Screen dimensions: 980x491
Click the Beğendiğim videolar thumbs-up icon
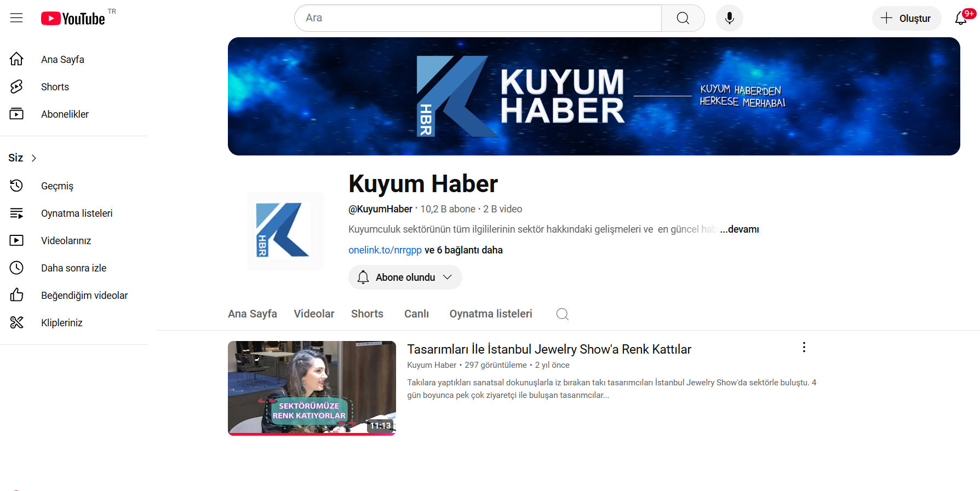tap(16, 295)
